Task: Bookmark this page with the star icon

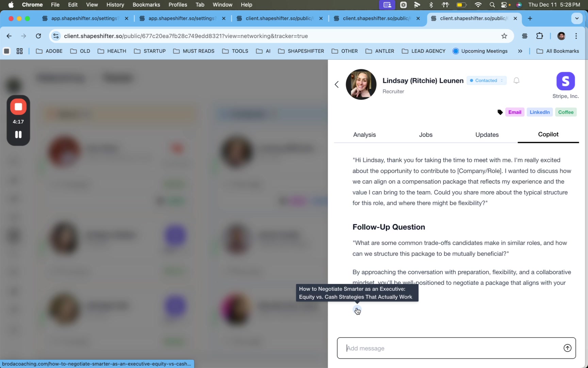Action: point(504,36)
